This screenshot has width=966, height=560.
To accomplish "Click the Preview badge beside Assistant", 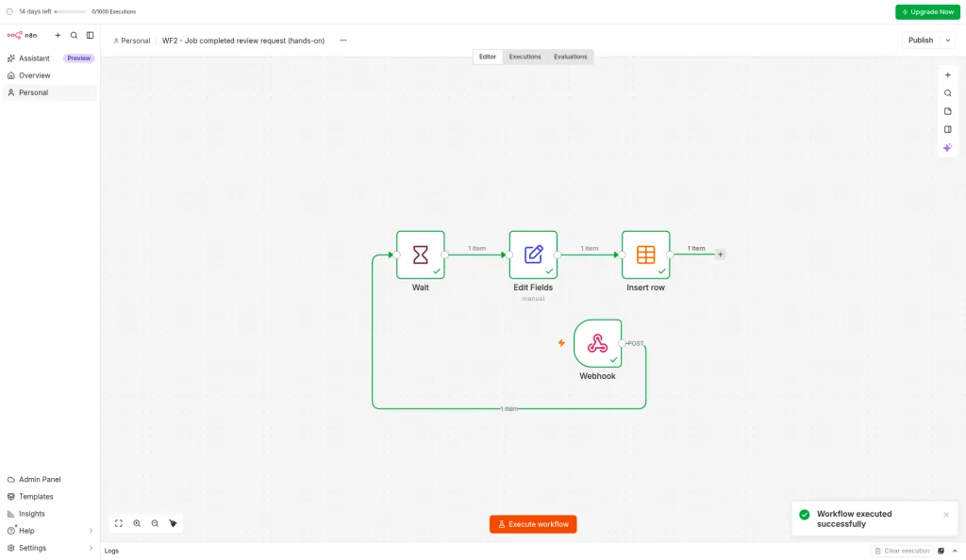I will point(79,58).
